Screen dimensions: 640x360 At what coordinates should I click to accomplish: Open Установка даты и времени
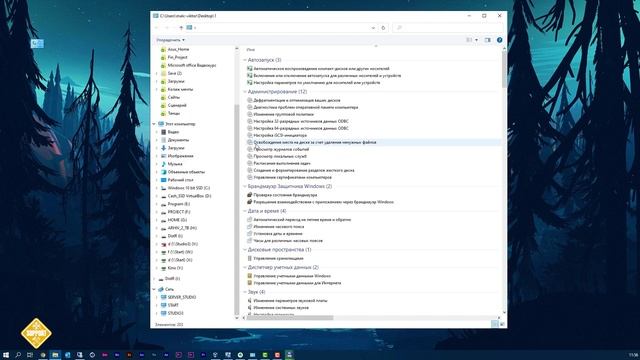pyautogui.click(x=278, y=233)
